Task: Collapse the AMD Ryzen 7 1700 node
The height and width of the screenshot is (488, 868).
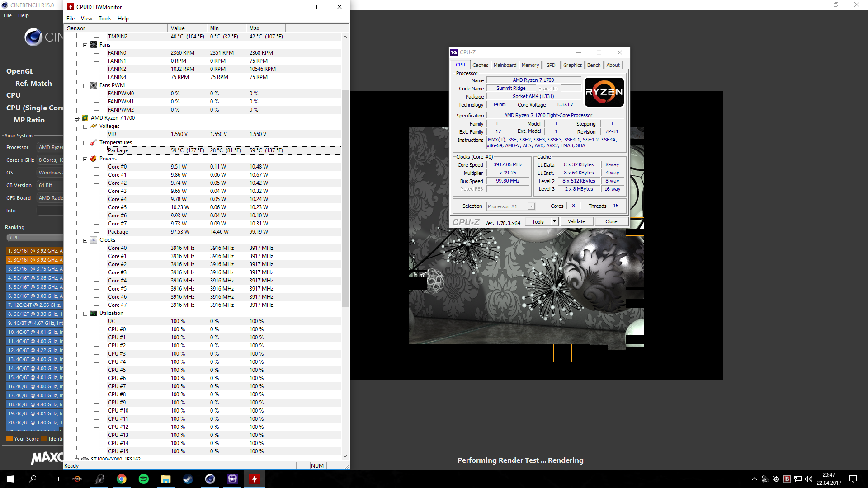Action: 76,118
